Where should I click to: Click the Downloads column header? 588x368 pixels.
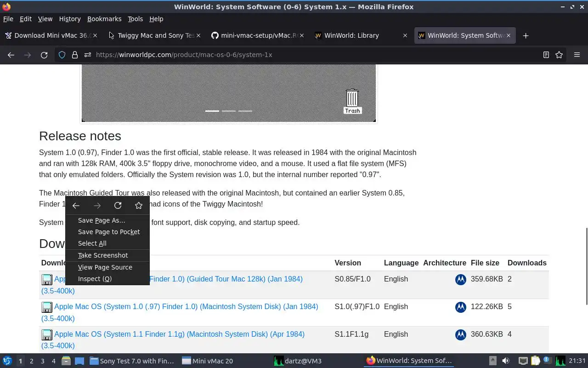tap(527, 263)
